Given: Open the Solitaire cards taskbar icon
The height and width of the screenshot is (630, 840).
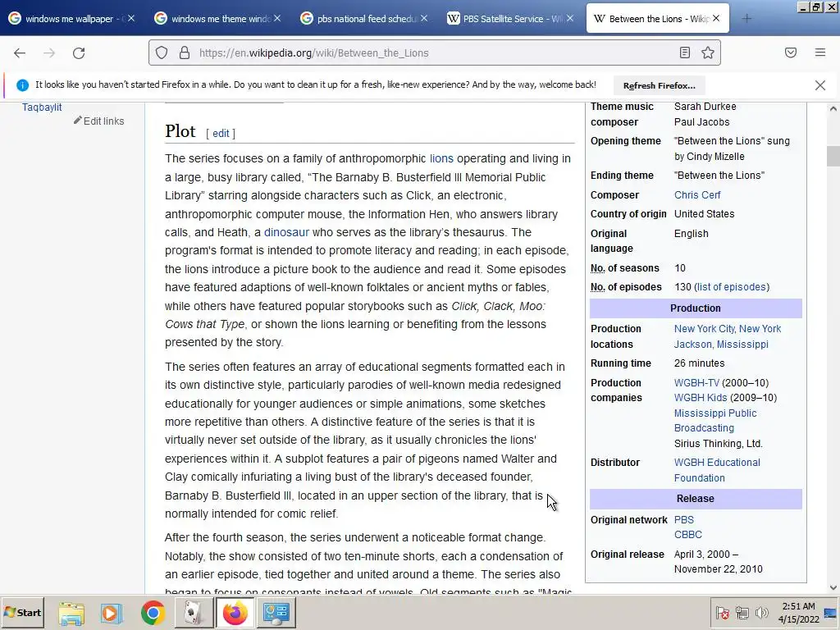Looking at the screenshot, I should pyautogui.click(x=194, y=614).
